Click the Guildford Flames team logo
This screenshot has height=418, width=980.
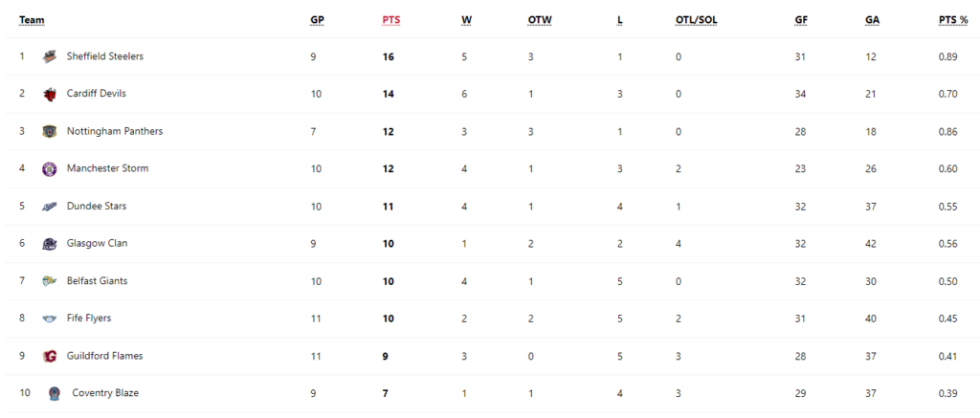(x=50, y=356)
